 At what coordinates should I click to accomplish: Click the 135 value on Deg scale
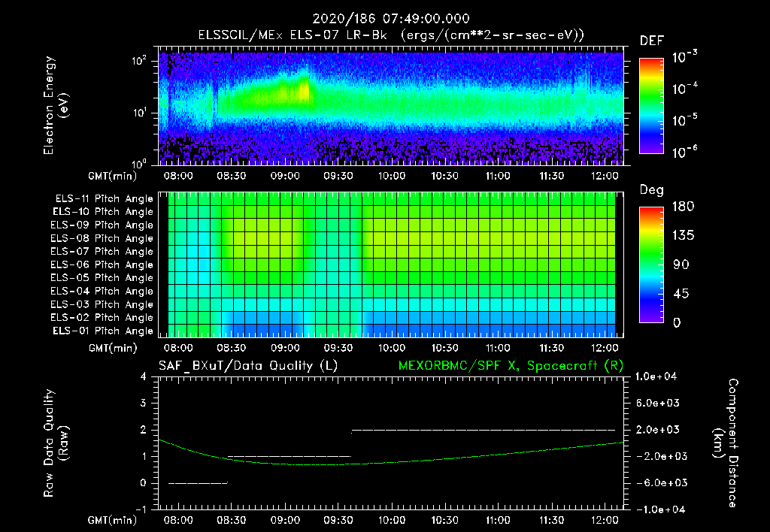click(x=683, y=236)
